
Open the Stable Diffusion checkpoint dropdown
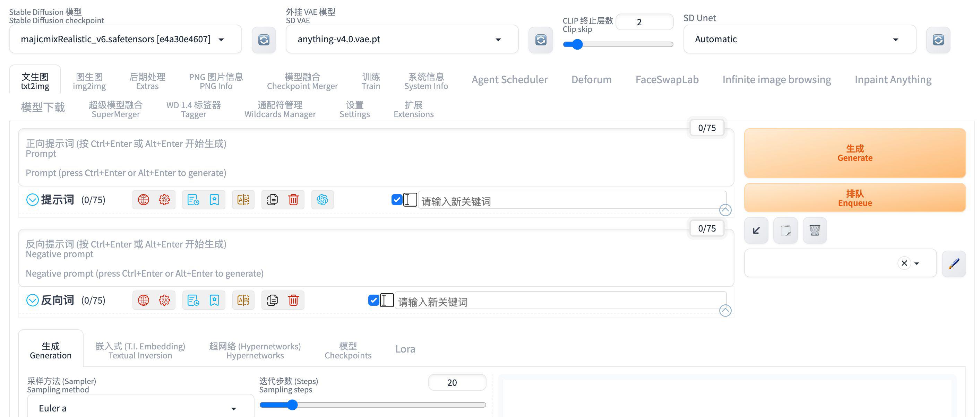coord(125,39)
